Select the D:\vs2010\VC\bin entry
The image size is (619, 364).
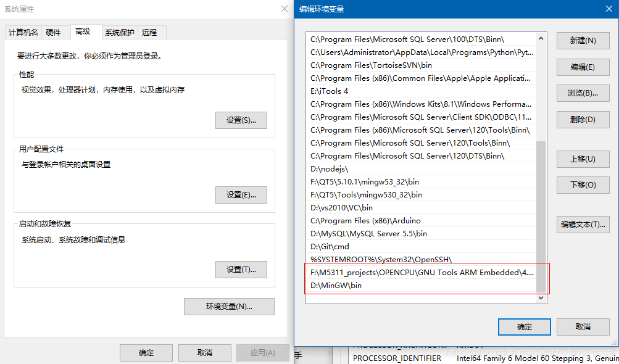(x=422, y=208)
